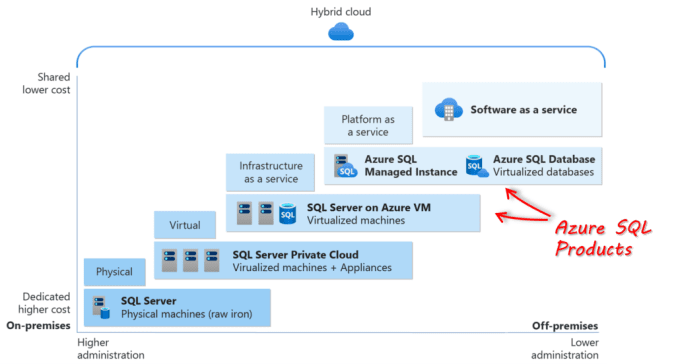Click the Dedicated higher cost axis label
Image resolution: width=676 pixels, height=364 pixels.
44,303
